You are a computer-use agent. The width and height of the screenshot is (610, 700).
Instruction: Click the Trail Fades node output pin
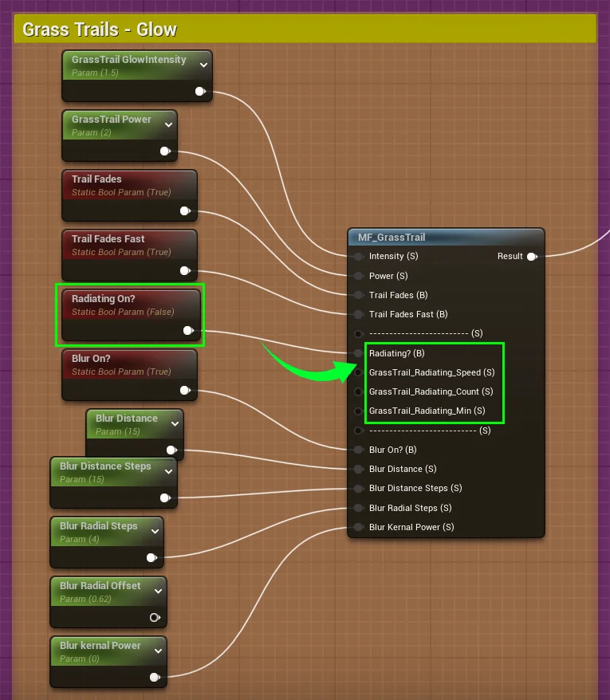[185, 211]
